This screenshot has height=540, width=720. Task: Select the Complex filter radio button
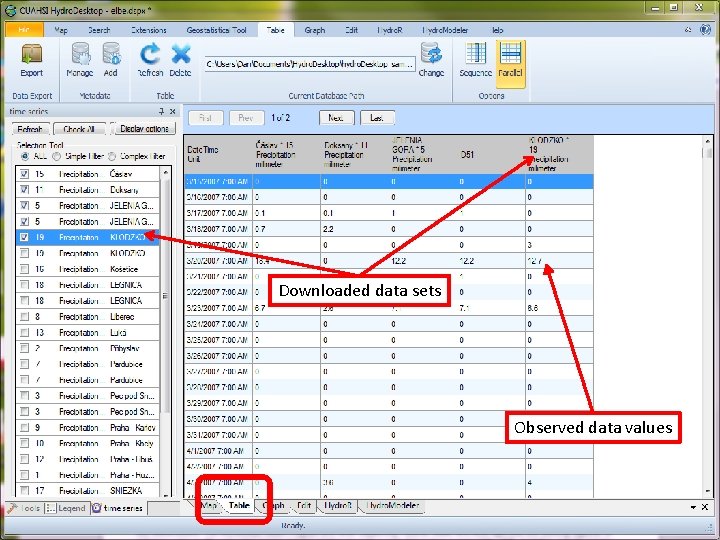114,157
